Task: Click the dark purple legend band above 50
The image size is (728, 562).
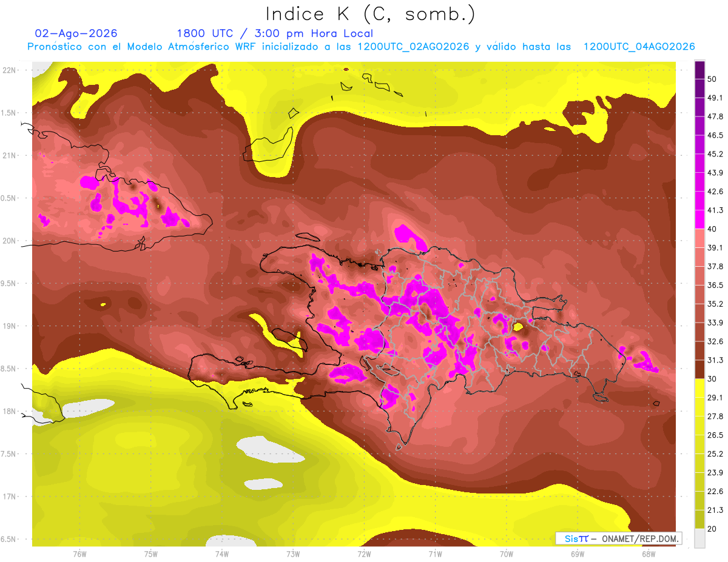Action: tap(699, 70)
